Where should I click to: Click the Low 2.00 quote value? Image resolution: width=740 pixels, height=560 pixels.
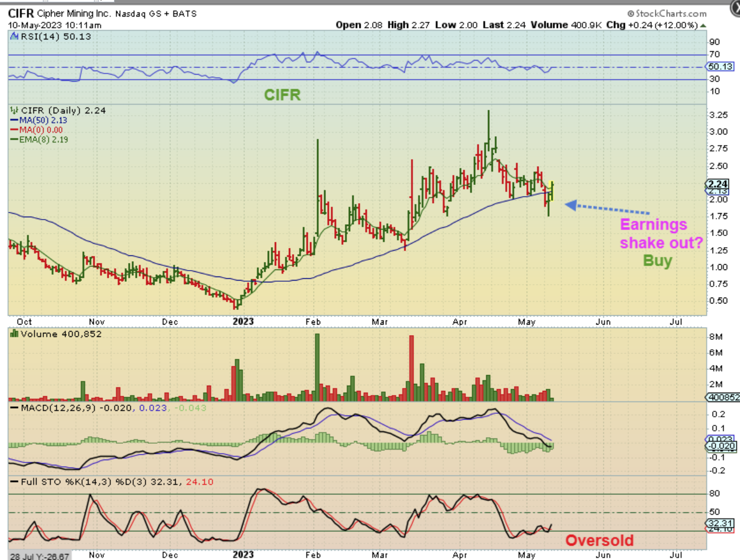coord(456,25)
